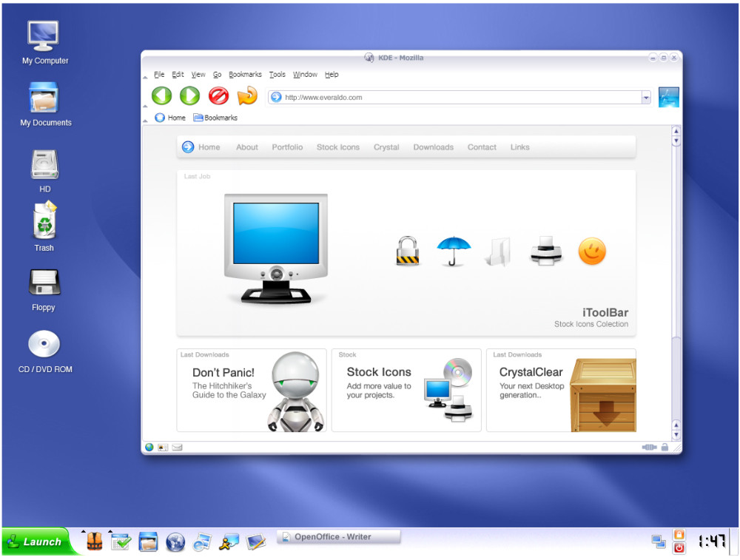Open the Window menu
This screenshot has width=740, height=560.
(305, 75)
